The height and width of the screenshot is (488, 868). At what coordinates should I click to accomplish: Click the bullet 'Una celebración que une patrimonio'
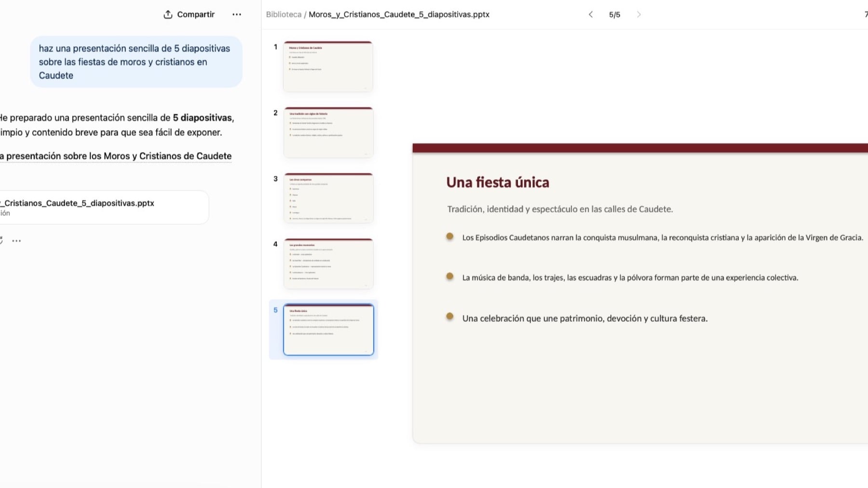(584, 318)
